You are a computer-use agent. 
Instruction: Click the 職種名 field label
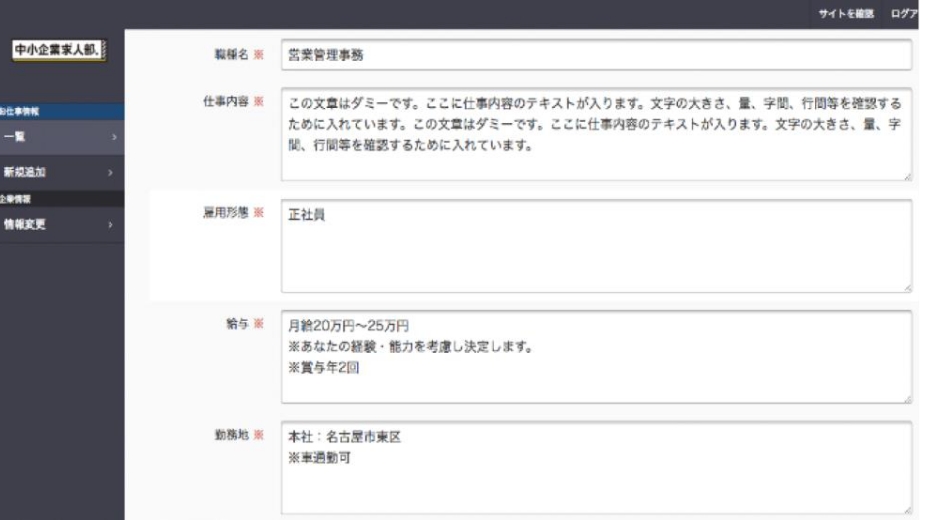tap(230, 55)
